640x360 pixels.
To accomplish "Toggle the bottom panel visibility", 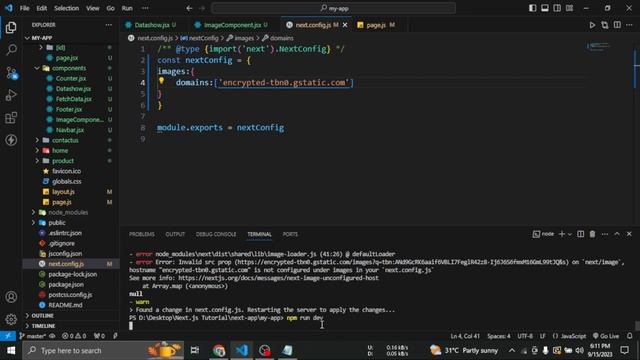I will point(545,8).
